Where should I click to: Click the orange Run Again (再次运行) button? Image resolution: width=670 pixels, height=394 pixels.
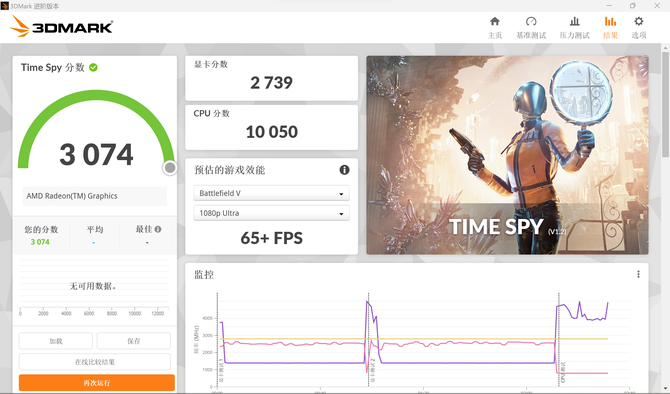click(x=97, y=383)
